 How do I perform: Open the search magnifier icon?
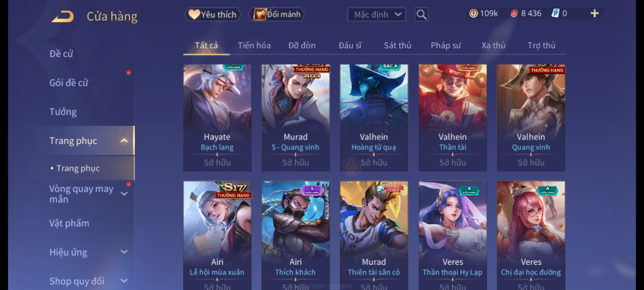point(421,15)
